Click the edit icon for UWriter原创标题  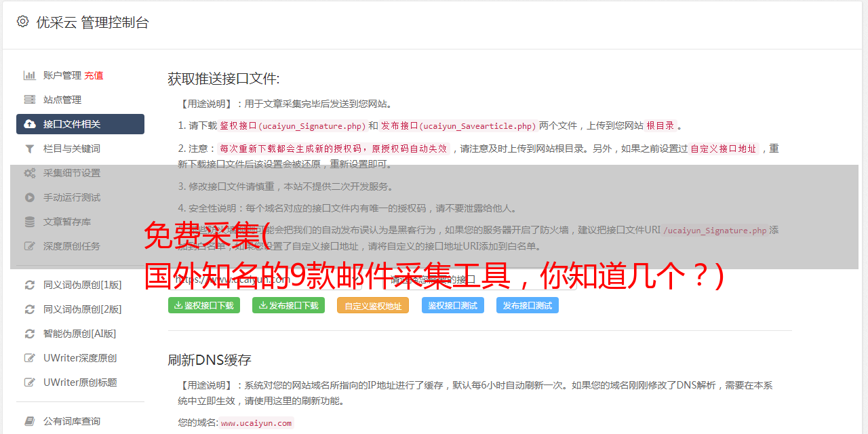[x=30, y=382]
